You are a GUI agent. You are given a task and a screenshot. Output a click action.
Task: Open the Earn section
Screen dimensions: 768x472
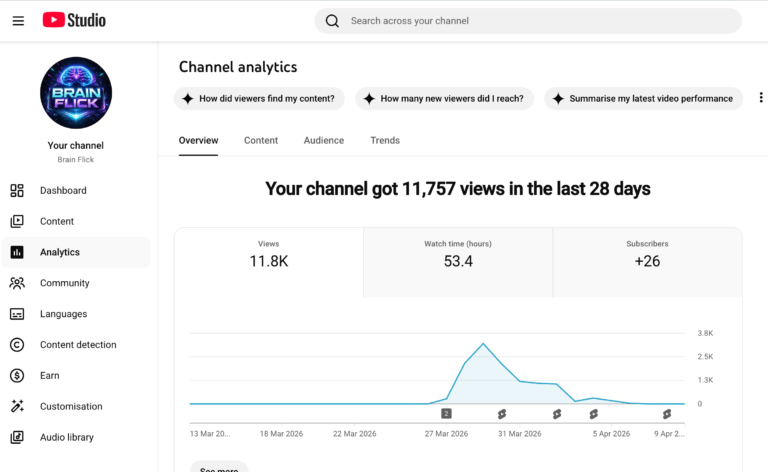pyautogui.click(x=49, y=376)
